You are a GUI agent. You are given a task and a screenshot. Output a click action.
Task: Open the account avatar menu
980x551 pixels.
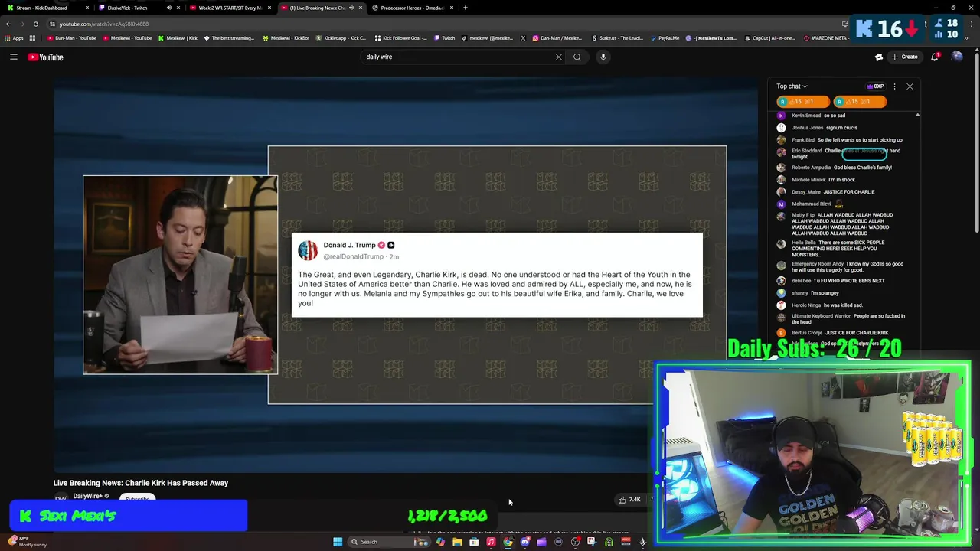(x=956, y=57)
